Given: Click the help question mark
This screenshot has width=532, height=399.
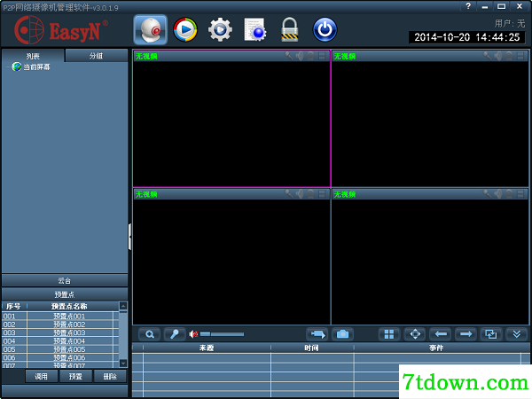Looking at the screenshot, I should 468,6.
